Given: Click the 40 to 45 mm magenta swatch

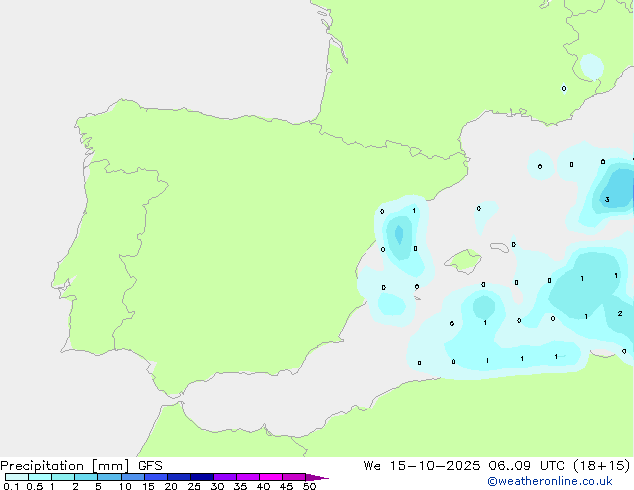Looking at the screenshot, I should 271,477.
